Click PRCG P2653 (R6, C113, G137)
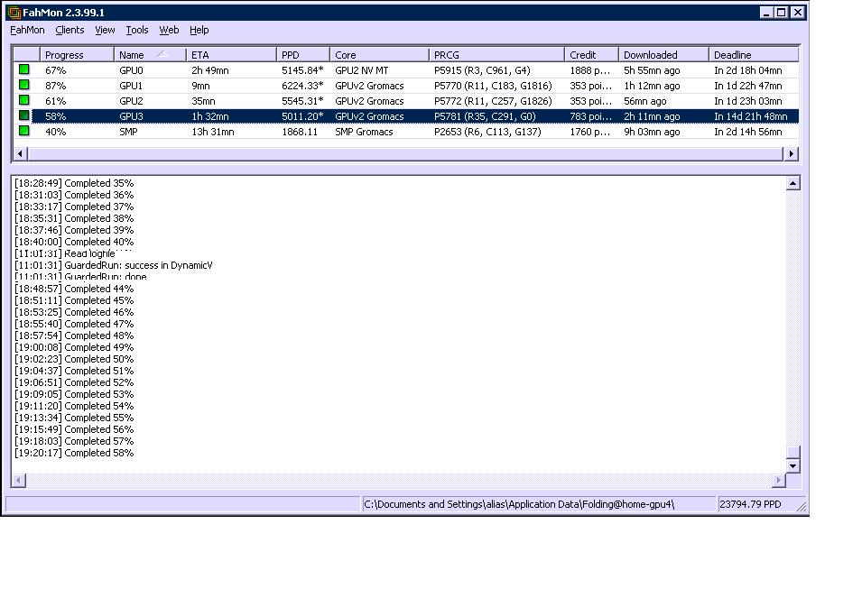 (487, 132)
